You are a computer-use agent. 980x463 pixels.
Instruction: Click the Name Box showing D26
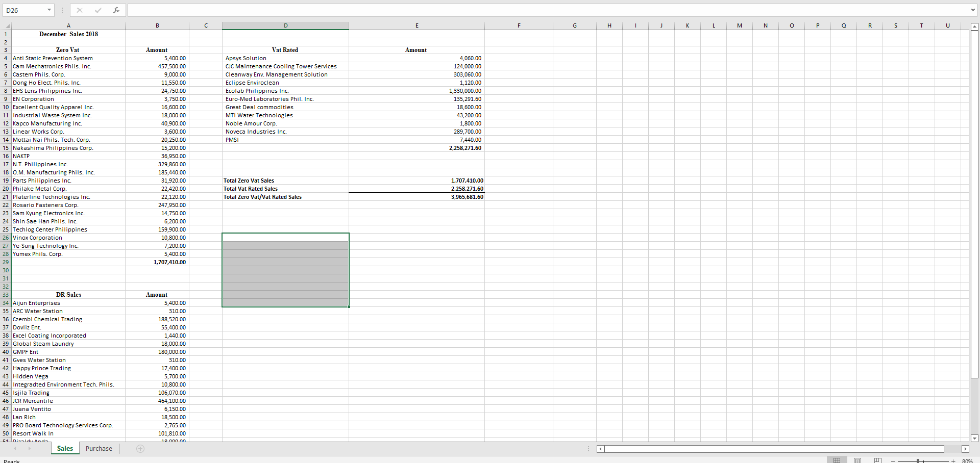tap(24, 10)
